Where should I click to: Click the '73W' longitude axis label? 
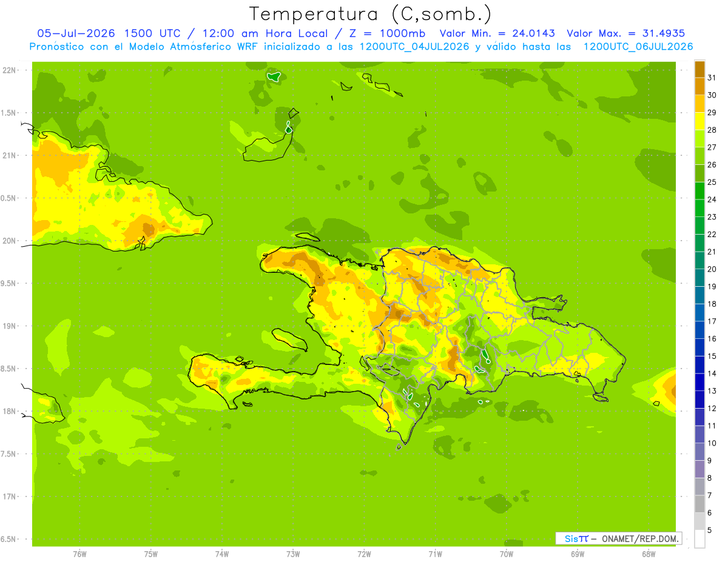293,554
